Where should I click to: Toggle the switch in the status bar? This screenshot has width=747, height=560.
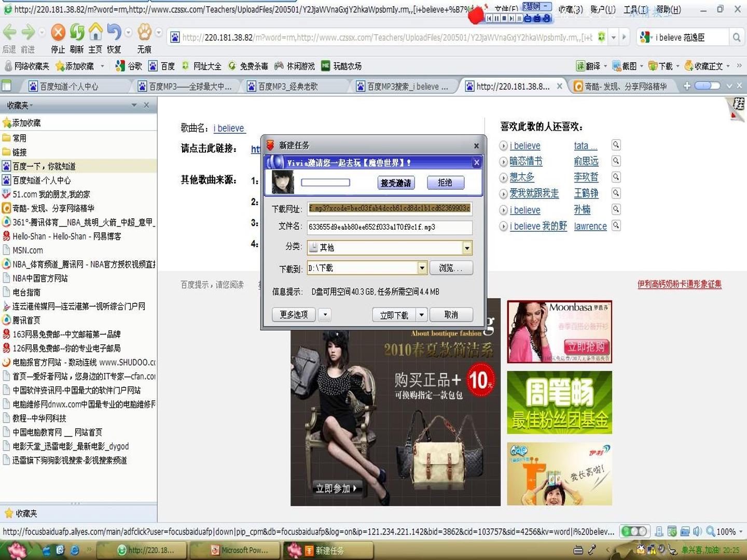point(634,531)
